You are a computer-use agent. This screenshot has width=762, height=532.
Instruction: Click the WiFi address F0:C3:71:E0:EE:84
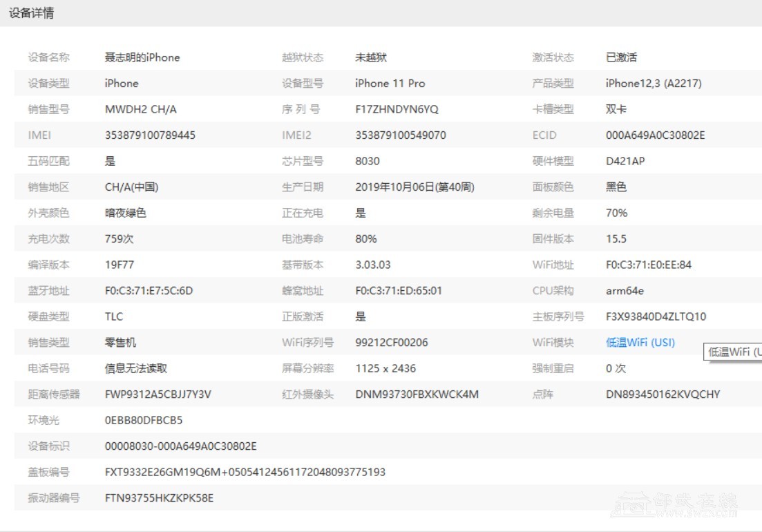coord(648,265)
